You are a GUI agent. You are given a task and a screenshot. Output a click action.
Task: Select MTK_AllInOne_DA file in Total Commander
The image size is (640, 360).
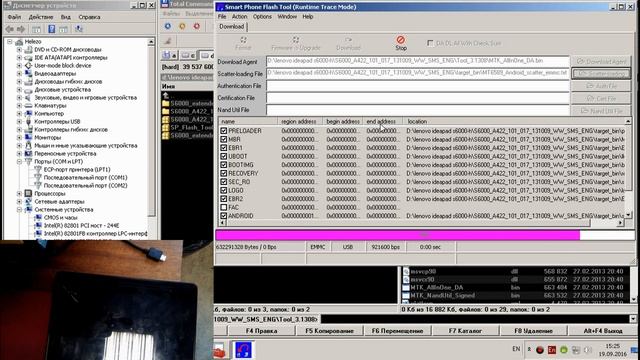(436, 287)
